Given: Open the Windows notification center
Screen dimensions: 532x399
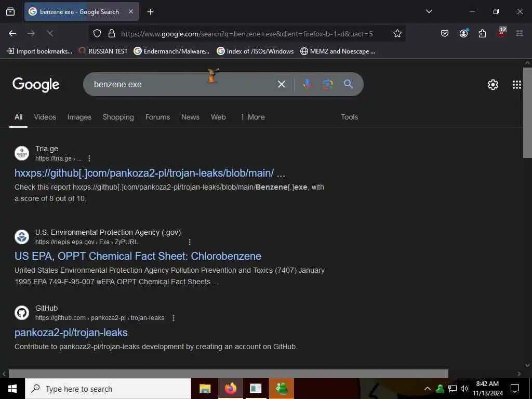Looking at the screenshot, I should click(515, 389).
